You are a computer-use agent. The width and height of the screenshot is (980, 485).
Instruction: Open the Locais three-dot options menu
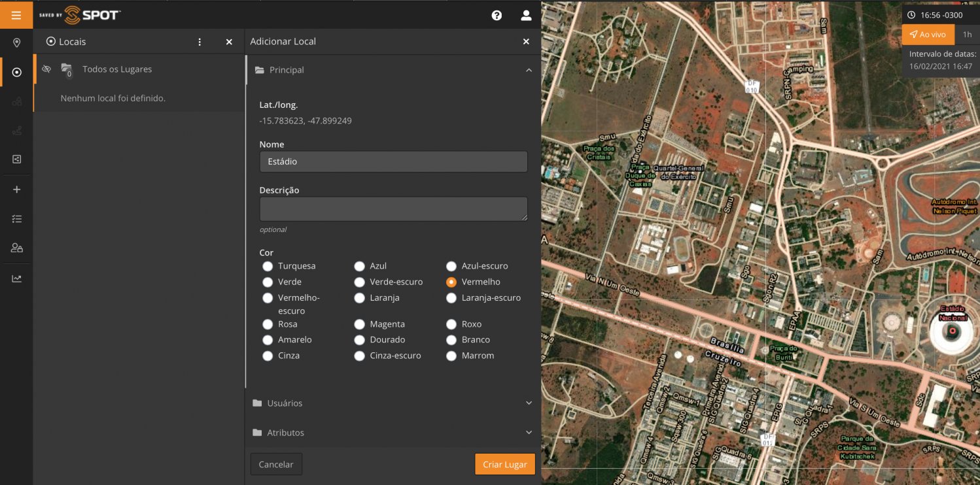click(200, 42)
